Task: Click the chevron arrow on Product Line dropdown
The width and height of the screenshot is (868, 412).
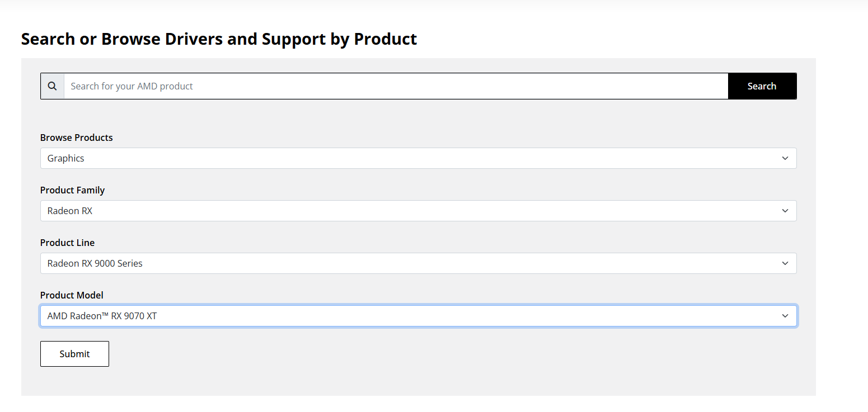Action: click(x=785, y=263)
